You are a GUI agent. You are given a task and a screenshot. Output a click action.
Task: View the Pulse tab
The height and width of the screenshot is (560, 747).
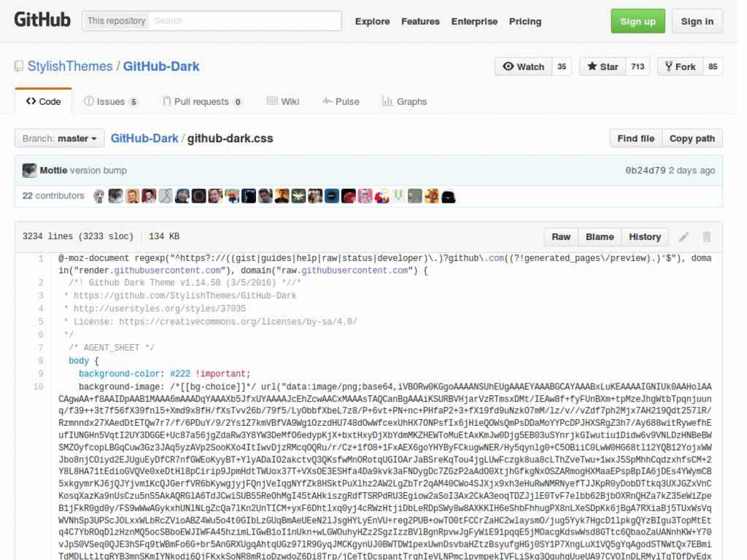[x=341, y=101]
